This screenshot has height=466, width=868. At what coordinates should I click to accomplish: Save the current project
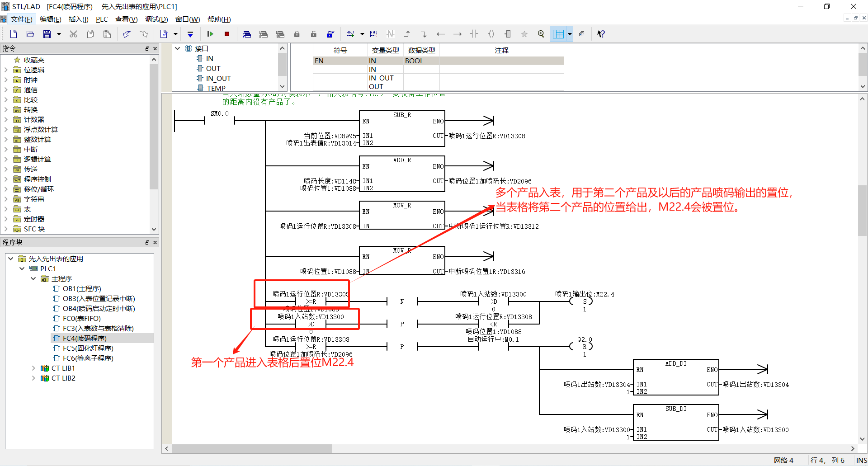click(x=47, y=34)
